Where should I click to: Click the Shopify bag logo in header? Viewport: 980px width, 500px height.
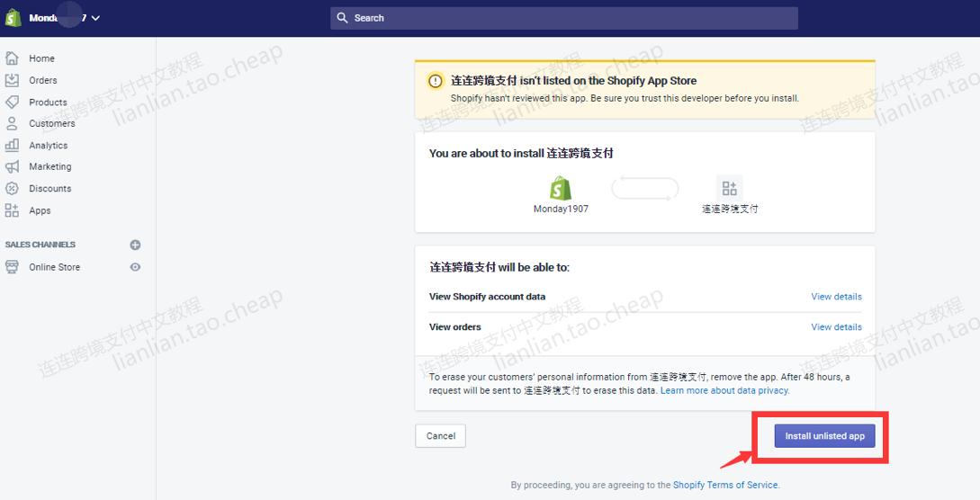[13, 17]
